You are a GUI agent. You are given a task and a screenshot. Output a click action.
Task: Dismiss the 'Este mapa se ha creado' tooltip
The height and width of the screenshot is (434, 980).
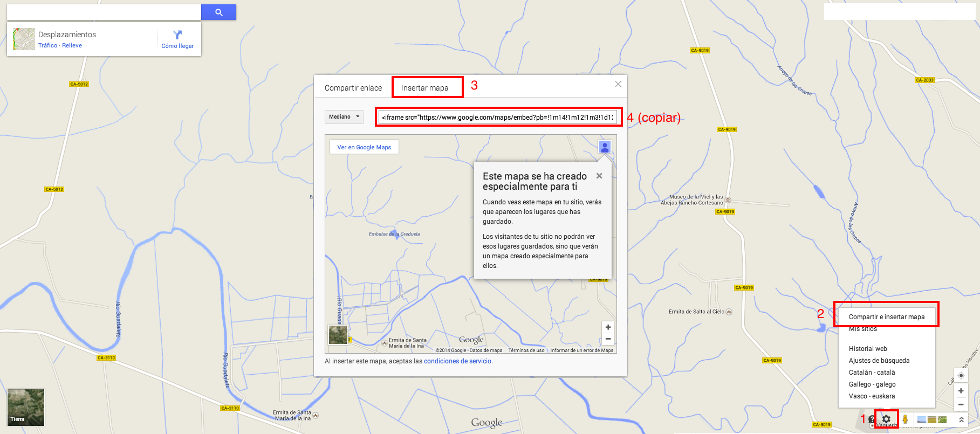(x=599, y=176)
